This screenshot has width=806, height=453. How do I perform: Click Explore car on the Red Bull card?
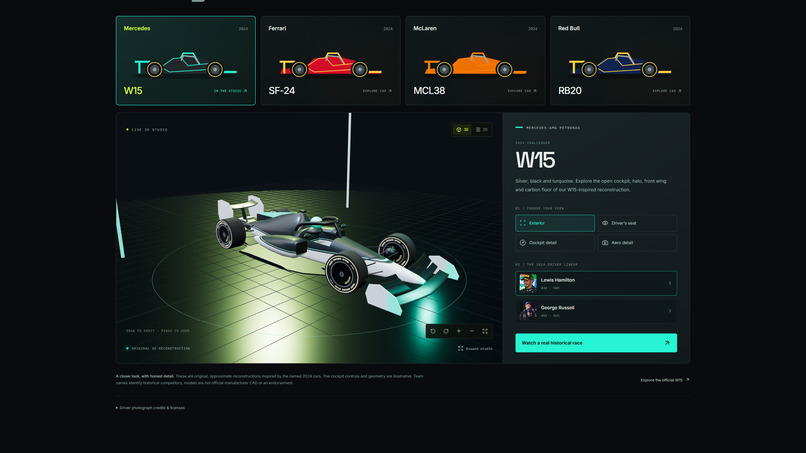tap(667, 91)
